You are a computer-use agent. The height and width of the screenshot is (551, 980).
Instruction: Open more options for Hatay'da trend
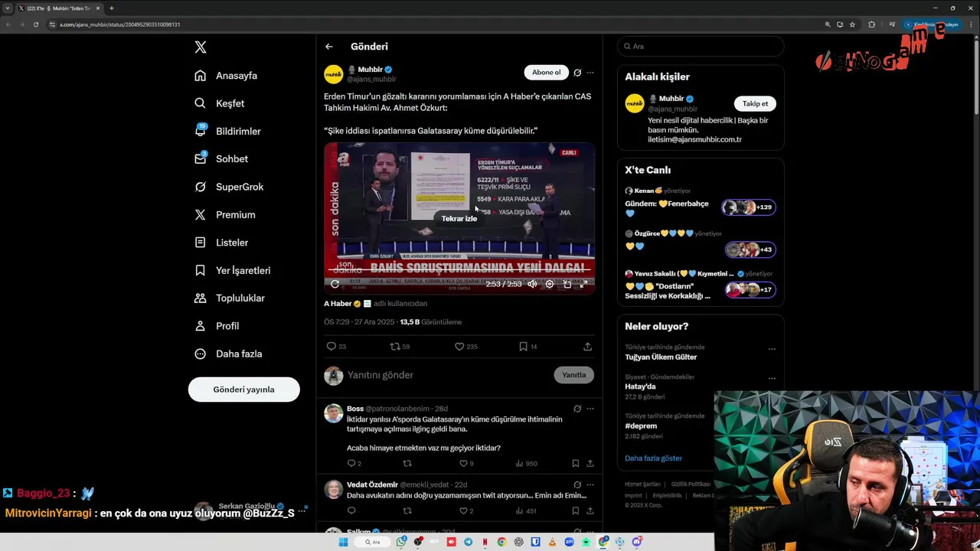point(772,378)
